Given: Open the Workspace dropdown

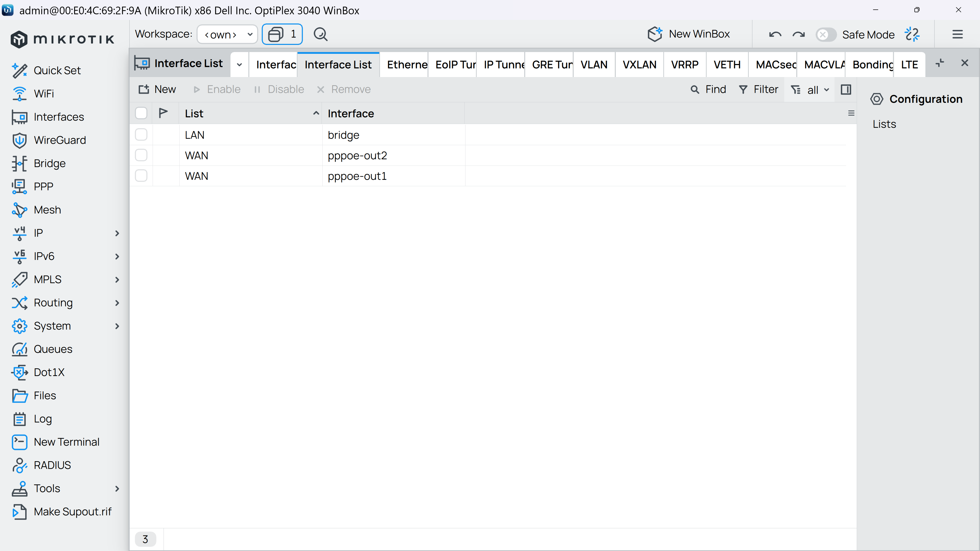Looking at the screenshot, I should point(227,34).
